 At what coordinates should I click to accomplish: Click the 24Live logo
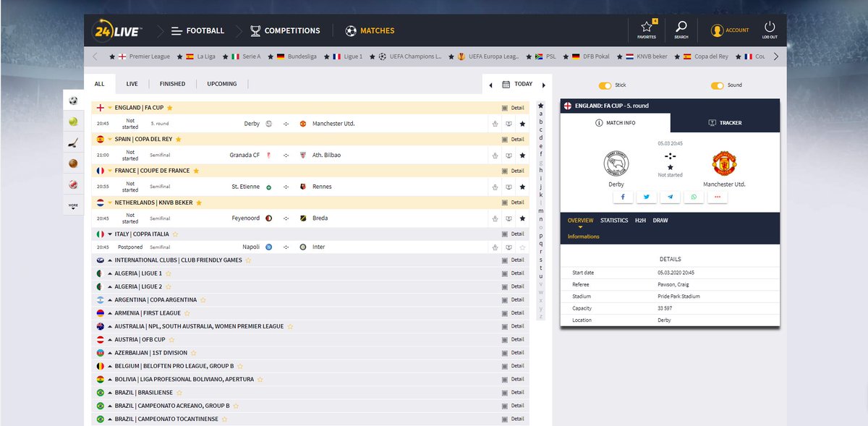point(117,31)
